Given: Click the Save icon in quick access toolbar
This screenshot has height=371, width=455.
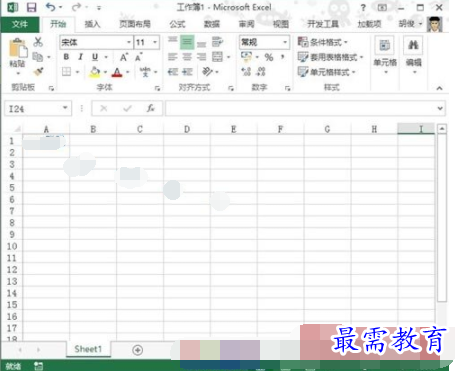Looking at the screenshot, I should click(x=31, y=7).
